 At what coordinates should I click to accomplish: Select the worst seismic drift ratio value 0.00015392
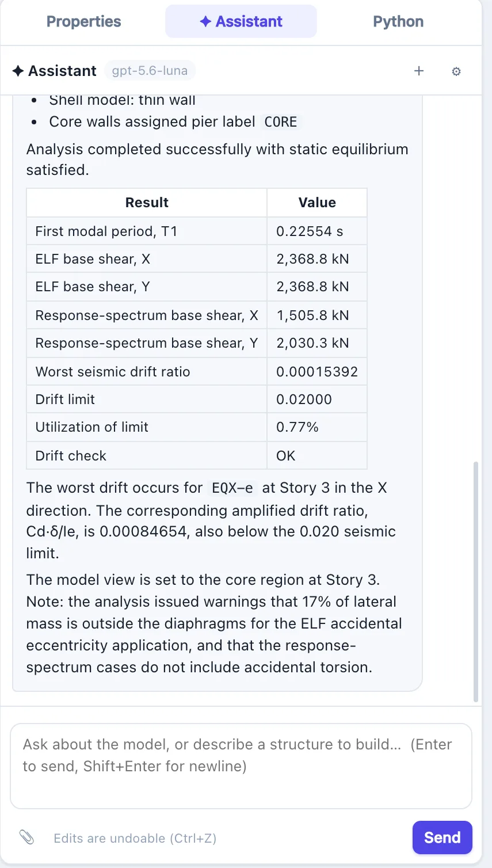point(317,372)
